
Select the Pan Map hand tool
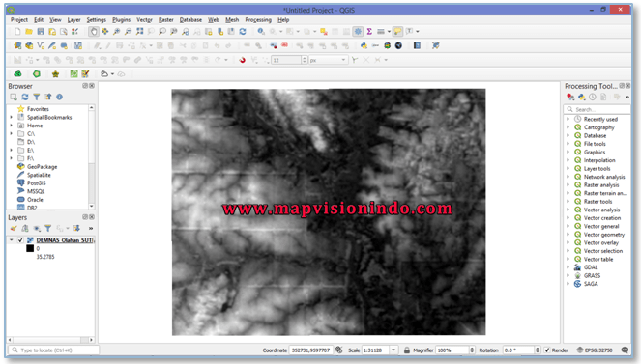[x=94, y=32]
